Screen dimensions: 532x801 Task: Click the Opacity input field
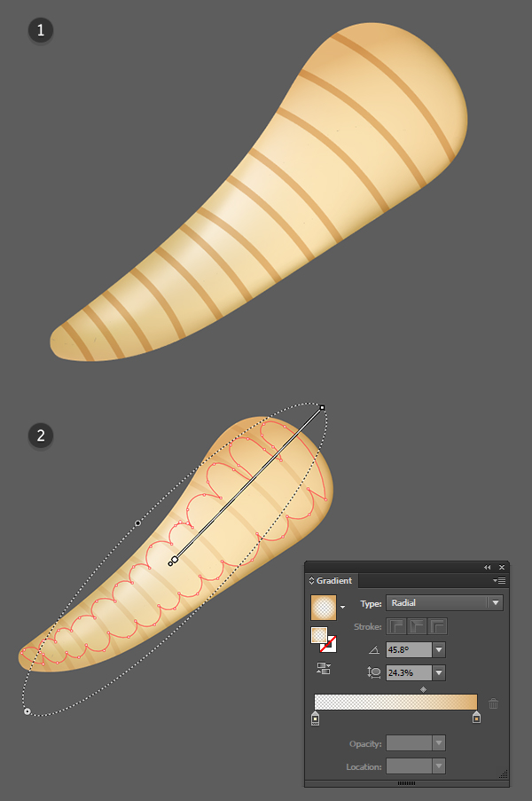point(409,742)
